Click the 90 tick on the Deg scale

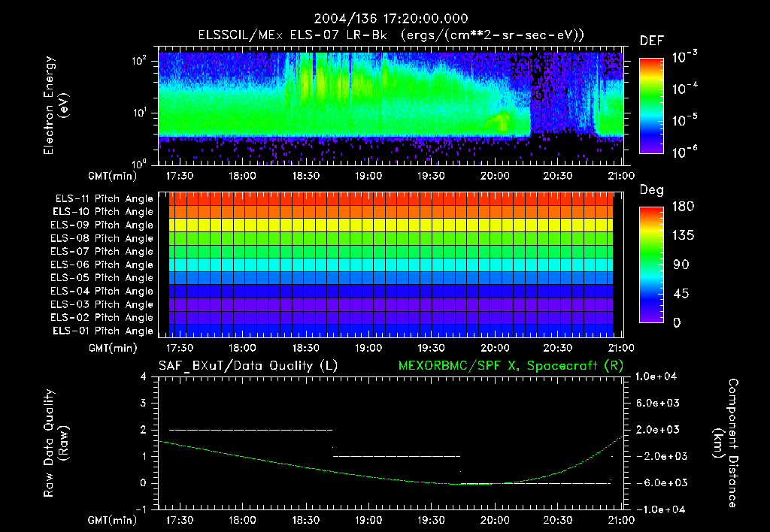coord(681,264)
